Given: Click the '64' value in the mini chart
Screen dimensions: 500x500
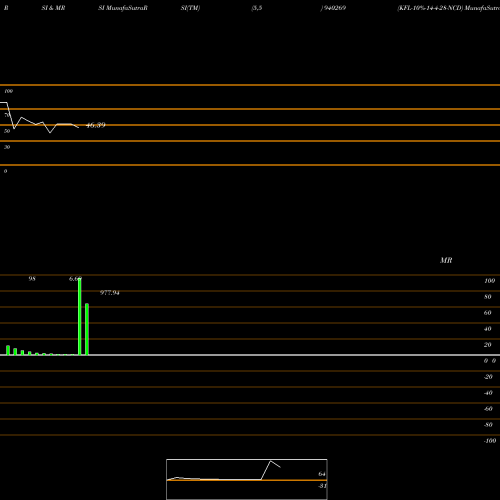Looking at the screenshot, I should [322, 474].
